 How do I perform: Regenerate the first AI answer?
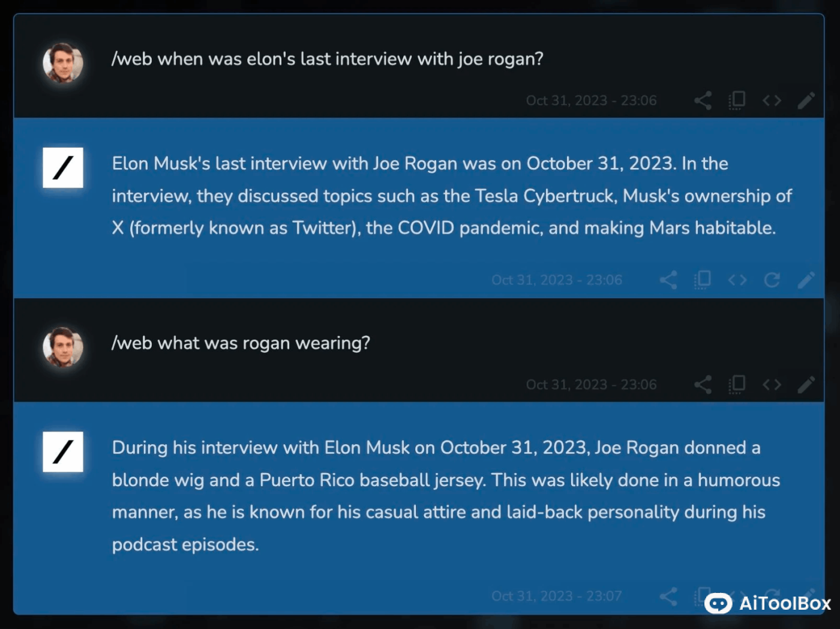tap(772, 280)
